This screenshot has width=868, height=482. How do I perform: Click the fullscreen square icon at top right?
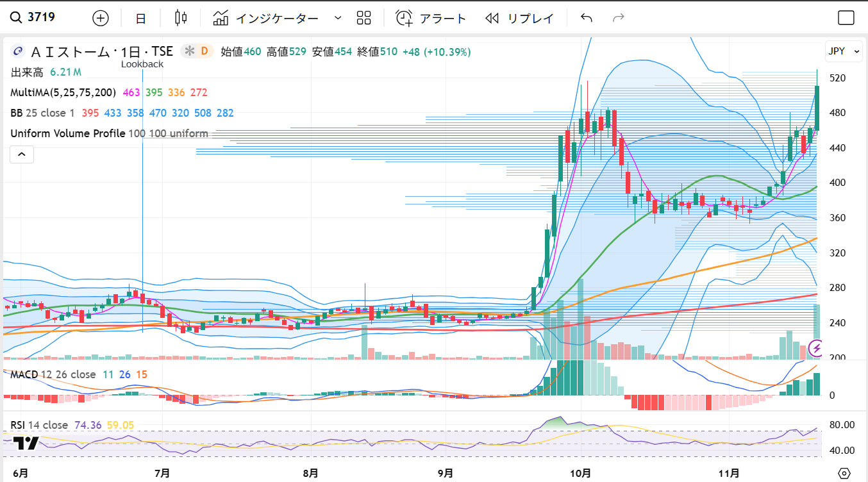coord(846,18)
